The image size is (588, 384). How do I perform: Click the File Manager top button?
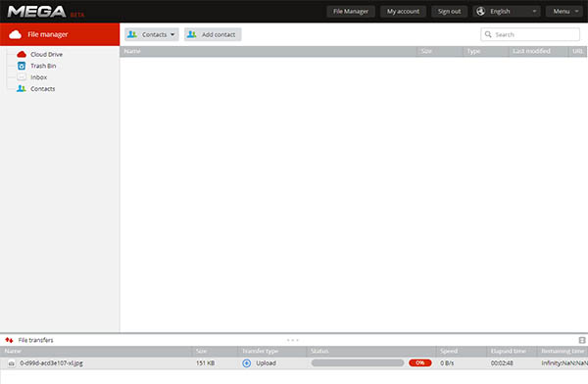351,11
